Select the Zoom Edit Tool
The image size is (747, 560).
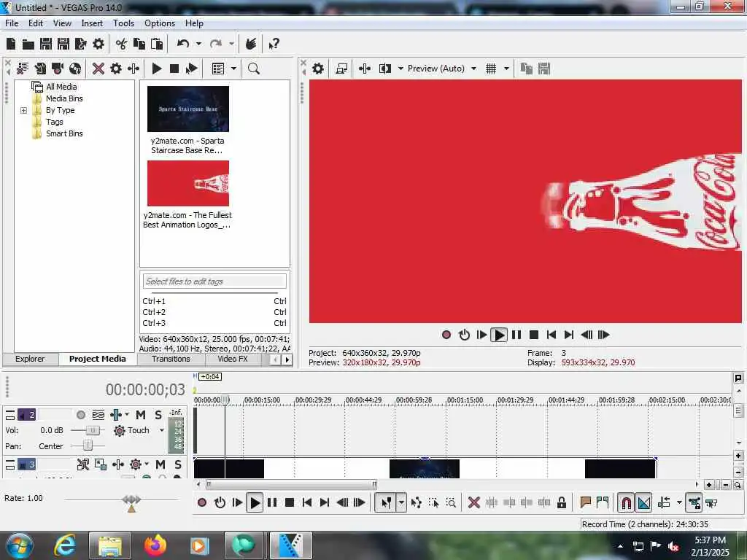[451, 503]
